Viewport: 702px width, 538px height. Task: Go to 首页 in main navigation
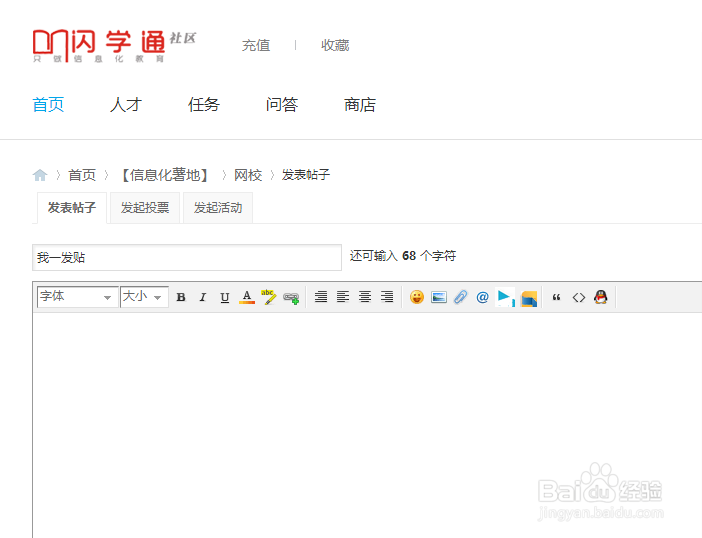(x=48, y=105)
